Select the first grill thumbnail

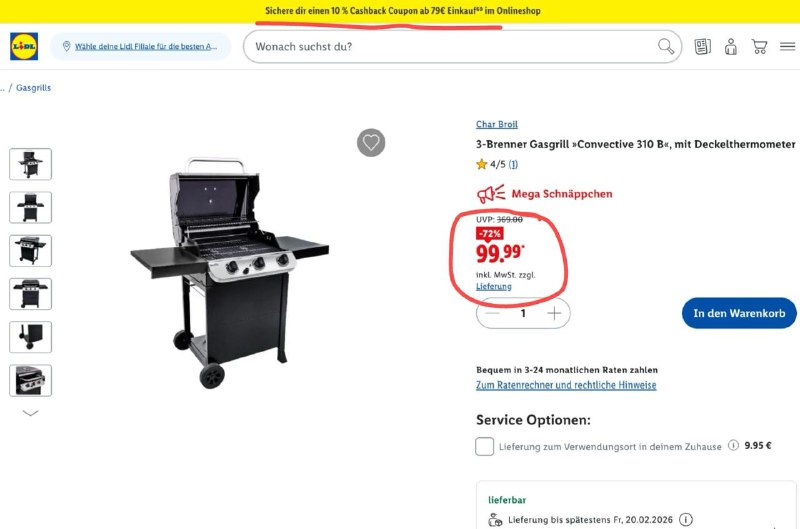[31, 164]
